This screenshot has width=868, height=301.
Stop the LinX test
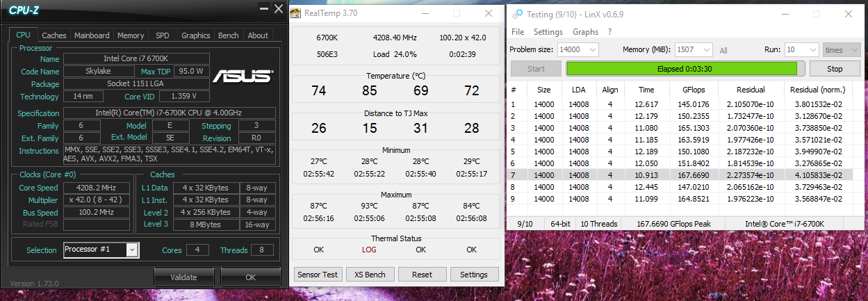pyautogui.click(x=835, y=69)
